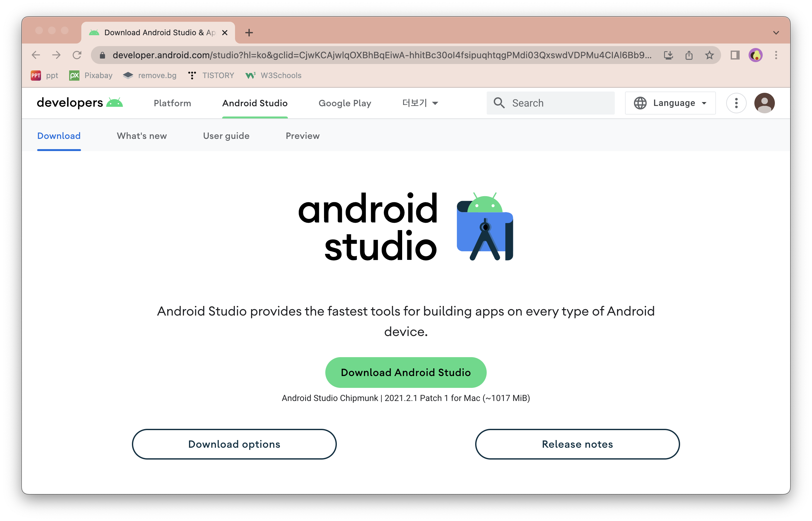Click the Download options button

(x=234, y=444)
